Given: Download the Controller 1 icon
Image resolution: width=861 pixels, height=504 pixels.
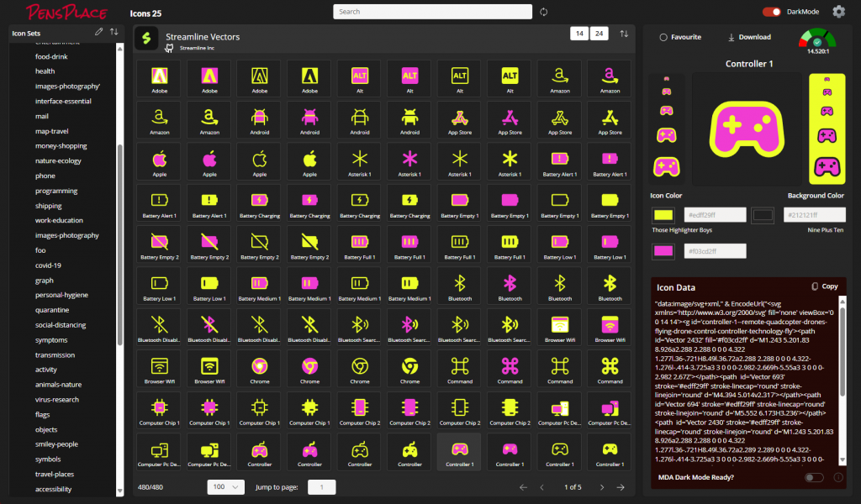Looking at the screenshot, I should [x=749, y=37].
